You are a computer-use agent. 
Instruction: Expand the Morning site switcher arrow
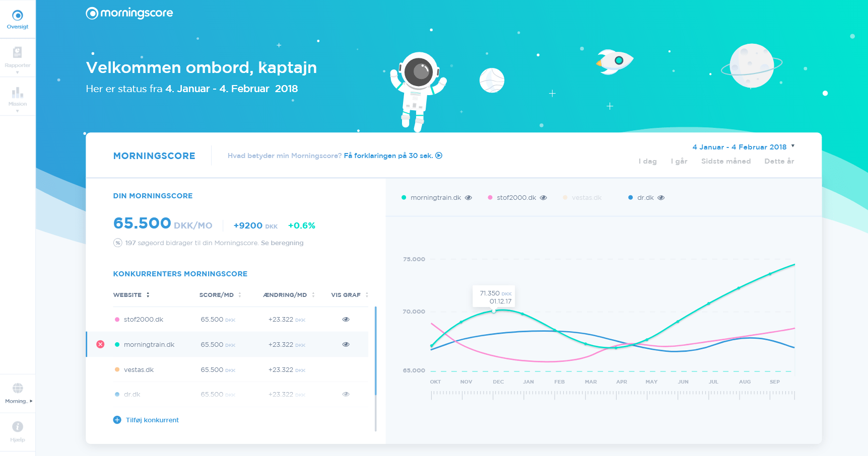(x=31, y=401)
